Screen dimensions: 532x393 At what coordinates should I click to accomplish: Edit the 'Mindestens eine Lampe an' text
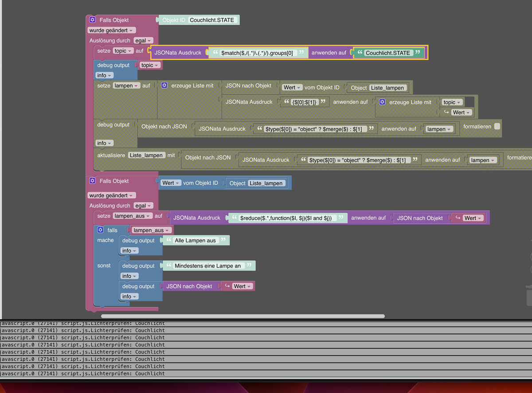[208, 266]
